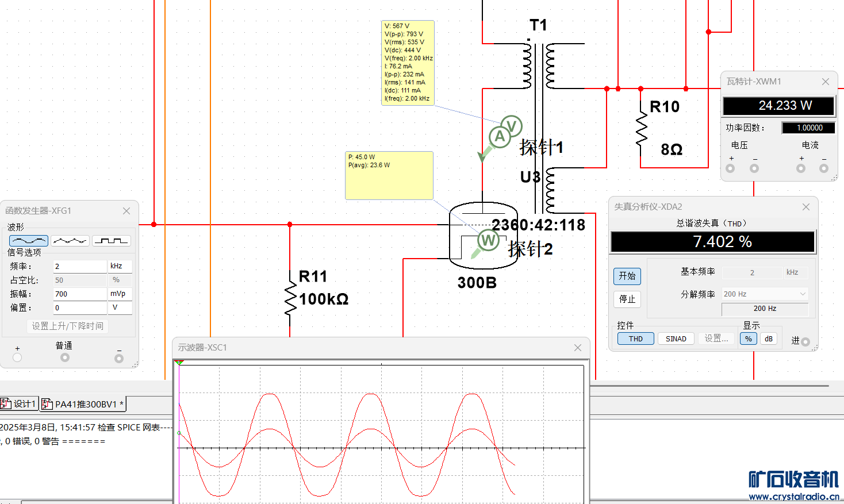Set display to percent units
844x504 pixels.
[748, 338]
